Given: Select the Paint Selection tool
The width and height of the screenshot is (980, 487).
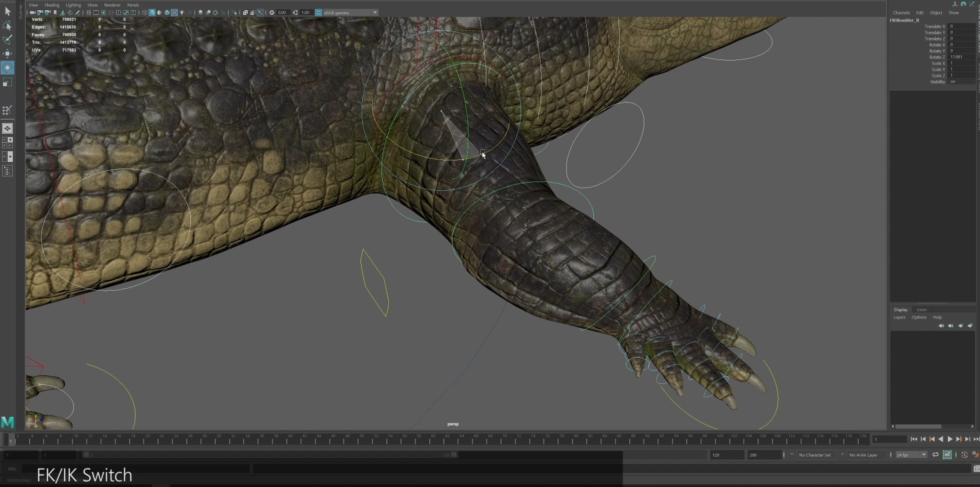Looking at the screenshot, I should coord(7,40).
